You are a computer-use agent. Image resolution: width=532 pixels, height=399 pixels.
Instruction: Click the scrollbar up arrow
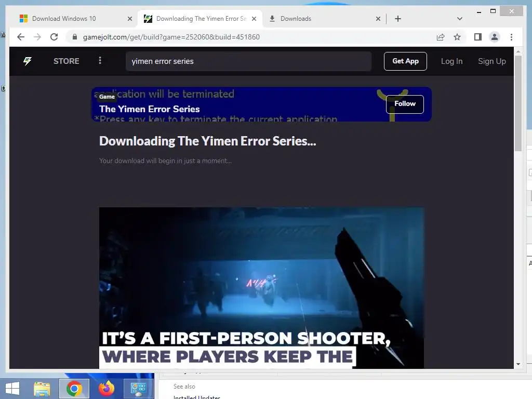point(518,51)
